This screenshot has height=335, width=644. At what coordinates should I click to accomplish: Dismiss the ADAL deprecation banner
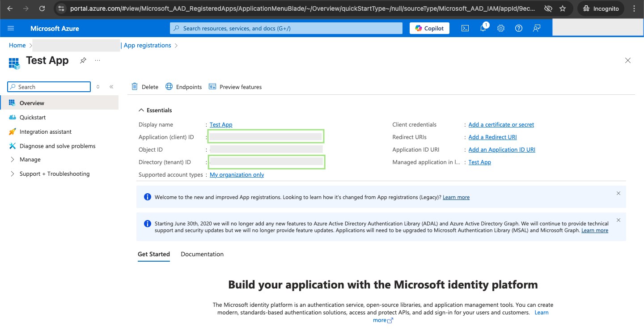pos(619,220)
